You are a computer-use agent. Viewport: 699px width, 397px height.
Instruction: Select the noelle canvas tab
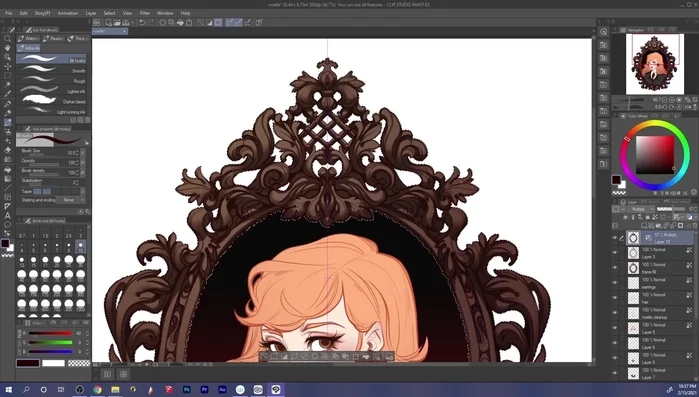(x=110, y=31)
